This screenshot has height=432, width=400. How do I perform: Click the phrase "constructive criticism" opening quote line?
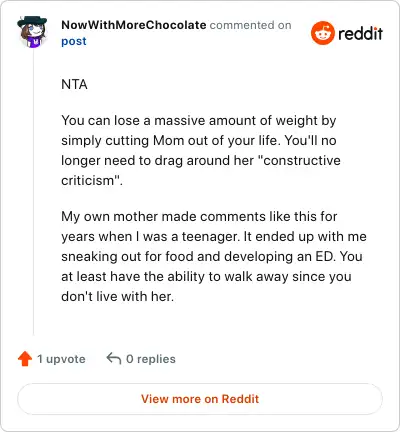point(201,161)
